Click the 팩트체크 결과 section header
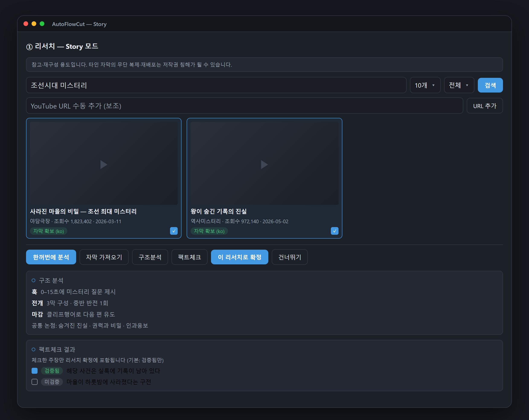This screenshot has width=529, height=420. pos(57,349)
